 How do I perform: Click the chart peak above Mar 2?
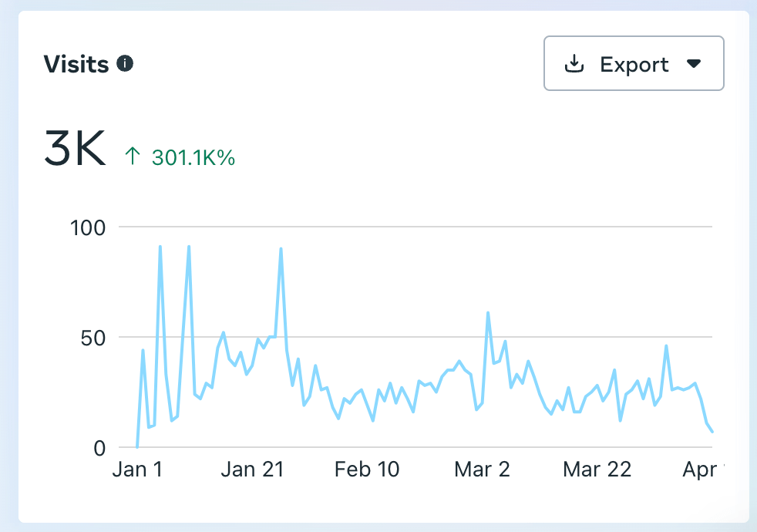coord(488,313)
